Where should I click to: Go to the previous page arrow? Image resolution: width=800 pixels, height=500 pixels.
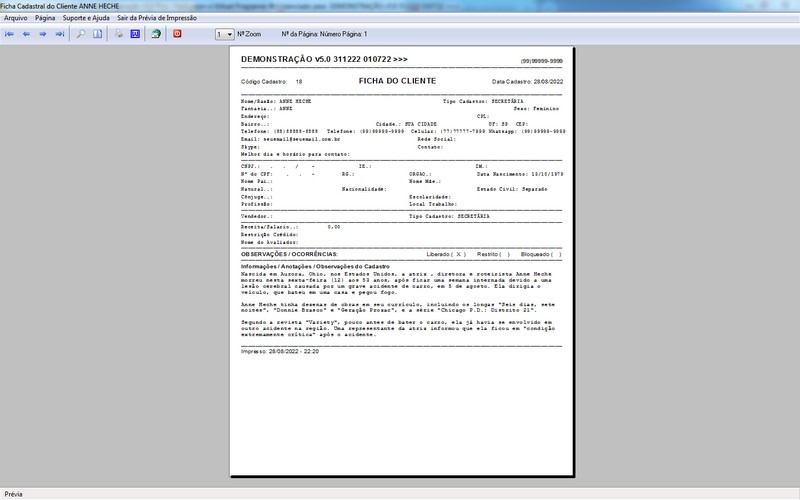coord(26,34)
